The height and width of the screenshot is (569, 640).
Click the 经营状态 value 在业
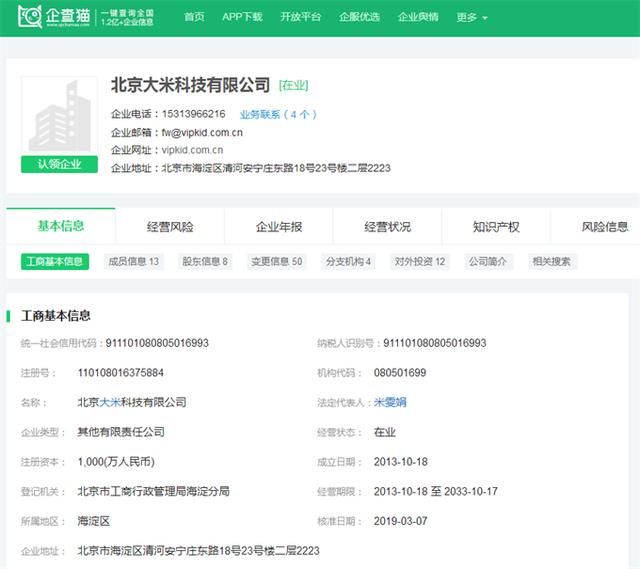point(385,432)
